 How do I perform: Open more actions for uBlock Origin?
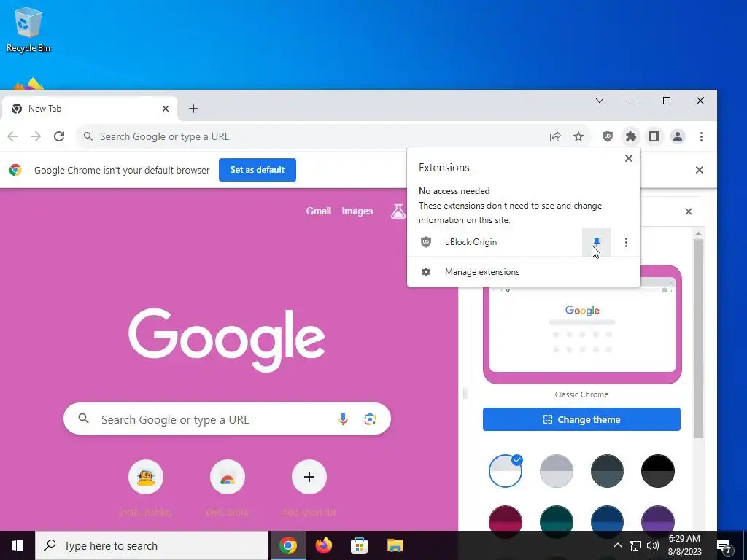[626, 242]
